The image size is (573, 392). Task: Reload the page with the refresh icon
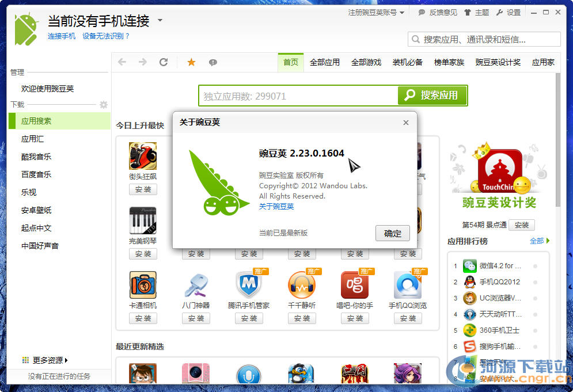coord(164,62)
